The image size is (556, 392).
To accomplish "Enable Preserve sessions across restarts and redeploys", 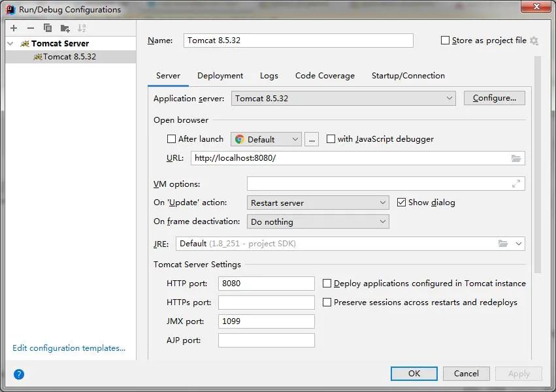I will [327, 302].
